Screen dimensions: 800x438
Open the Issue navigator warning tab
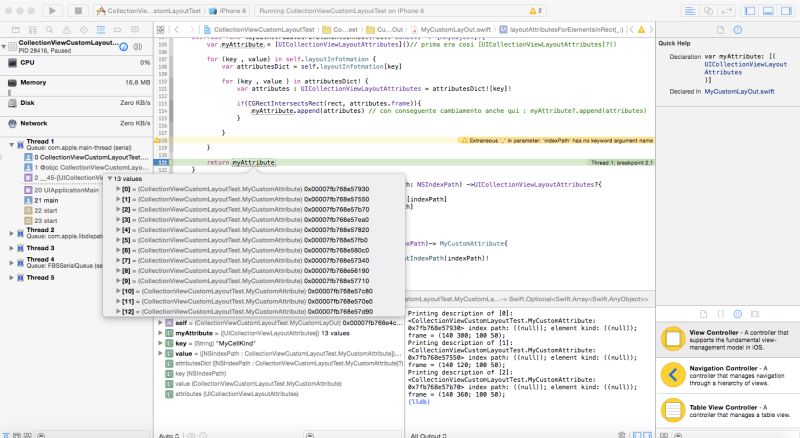coord(66,30)
